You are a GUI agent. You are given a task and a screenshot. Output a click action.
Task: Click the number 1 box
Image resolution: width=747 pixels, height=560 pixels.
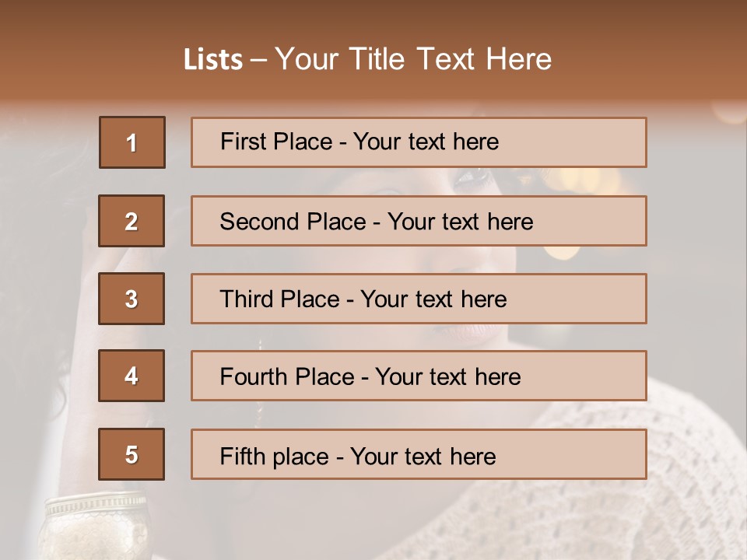[132, 142]
